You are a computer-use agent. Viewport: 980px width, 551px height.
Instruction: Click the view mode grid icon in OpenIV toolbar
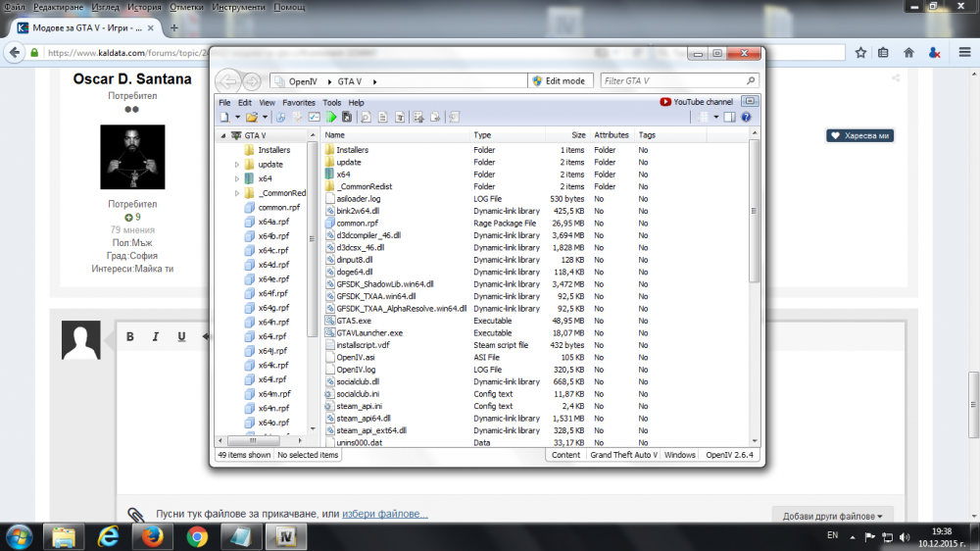(x=703, y=117)
